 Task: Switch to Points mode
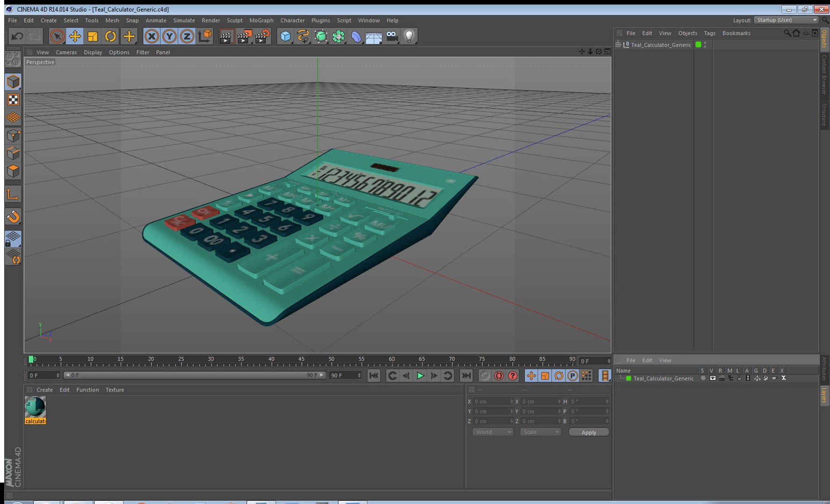(x=13, y=136)
